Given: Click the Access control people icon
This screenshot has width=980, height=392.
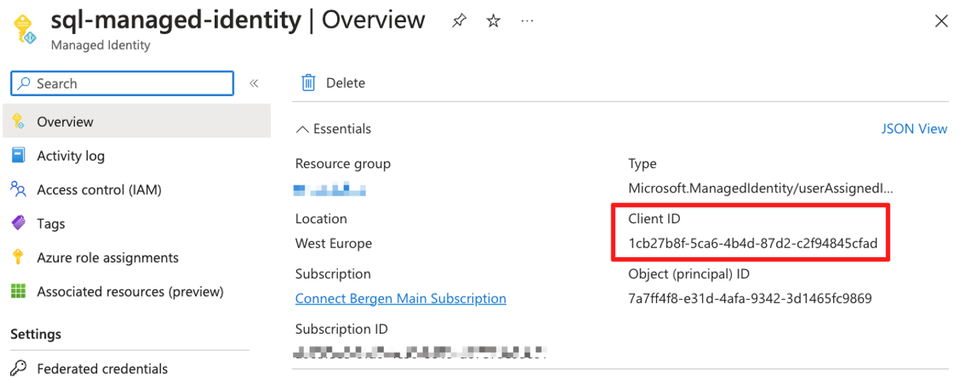Looking at the screenshot, I should pyautogui.click(x=18, y=189).
